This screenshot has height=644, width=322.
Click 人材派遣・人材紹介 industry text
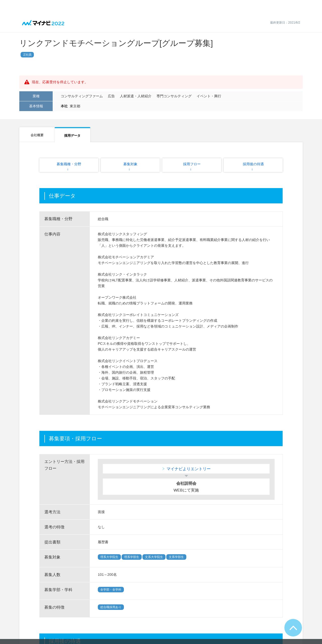click(136, 96)
